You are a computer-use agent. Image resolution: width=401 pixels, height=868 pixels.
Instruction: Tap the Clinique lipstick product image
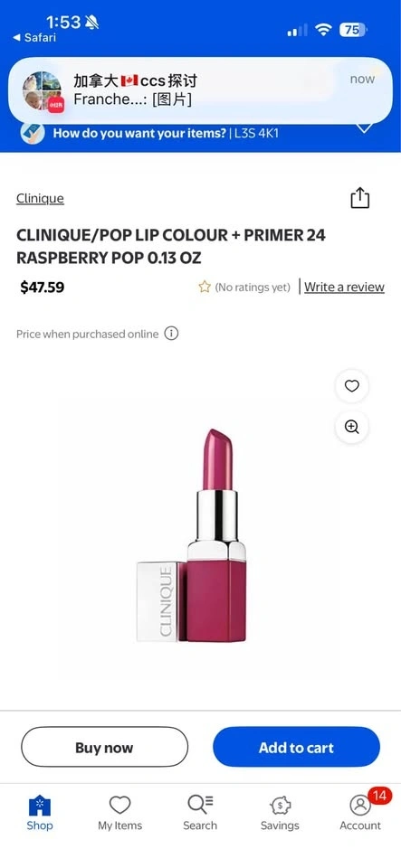192,535
